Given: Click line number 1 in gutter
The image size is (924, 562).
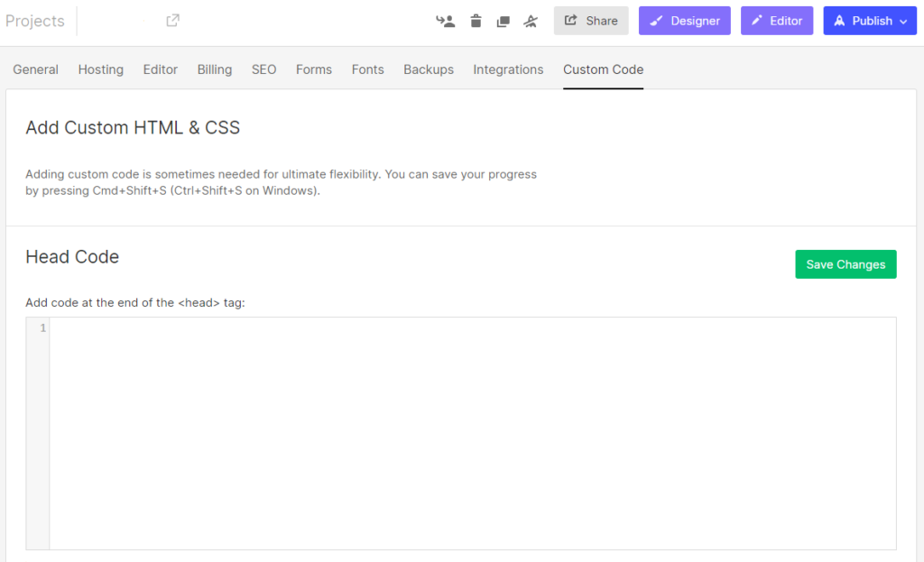Looking at the screenshot, I should [43, 328].
